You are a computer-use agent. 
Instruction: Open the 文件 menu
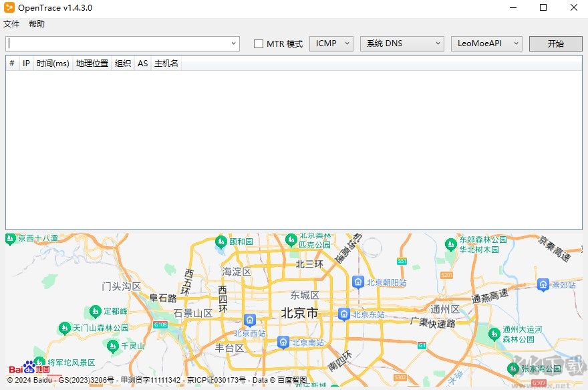(x=11, y=23)
